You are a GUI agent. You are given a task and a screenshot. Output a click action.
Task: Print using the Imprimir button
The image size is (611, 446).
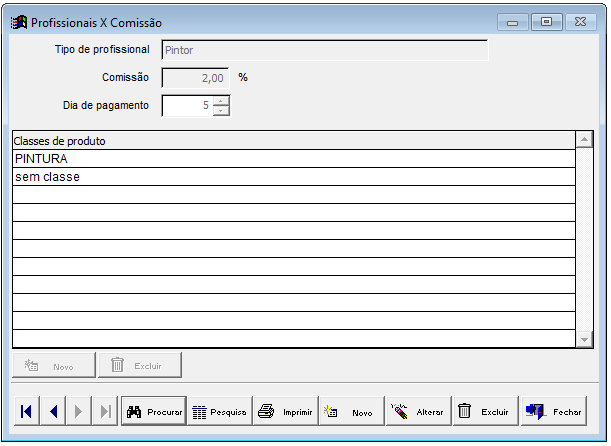pyautogui.click(x=286, y=411)
